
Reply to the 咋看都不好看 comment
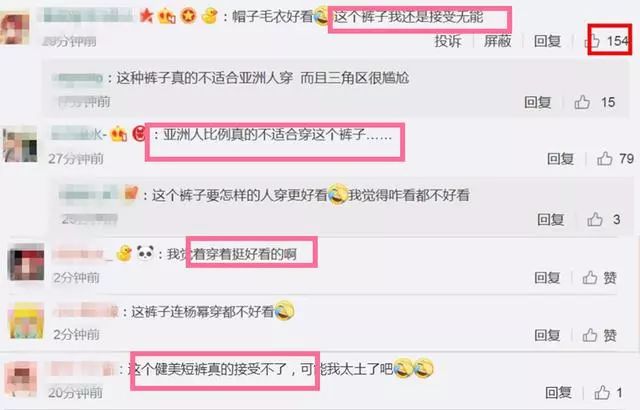[551, 219]
